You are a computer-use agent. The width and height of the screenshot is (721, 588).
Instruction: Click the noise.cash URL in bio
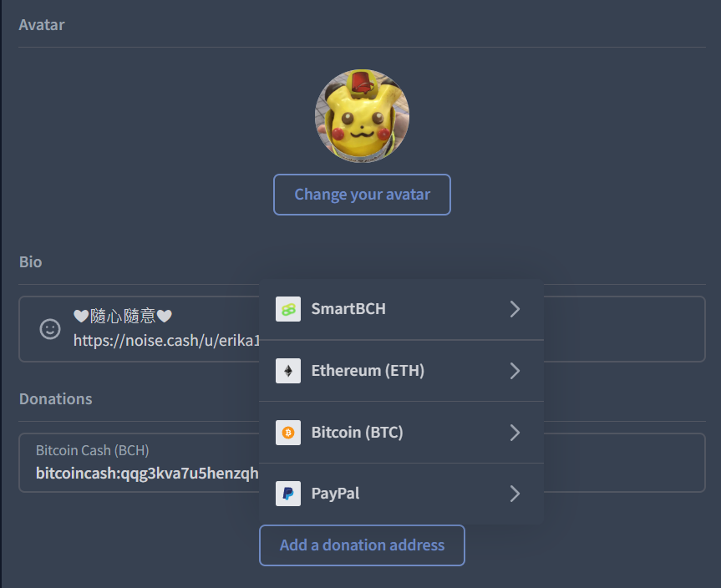166,341
